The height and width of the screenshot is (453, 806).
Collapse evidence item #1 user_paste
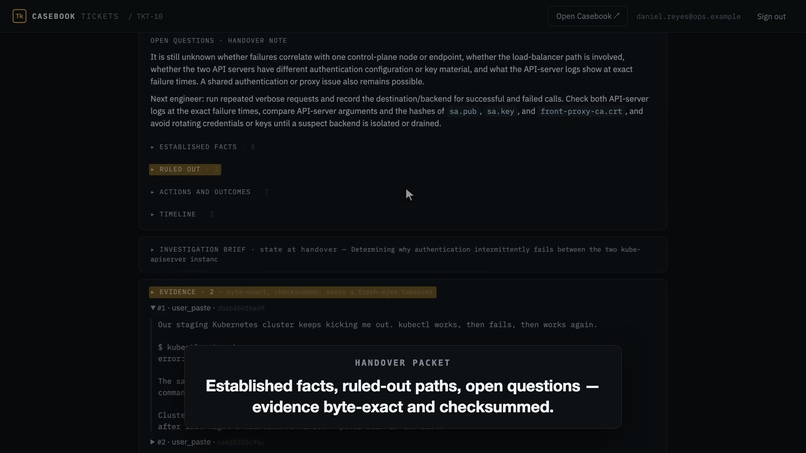click(207, 308)
